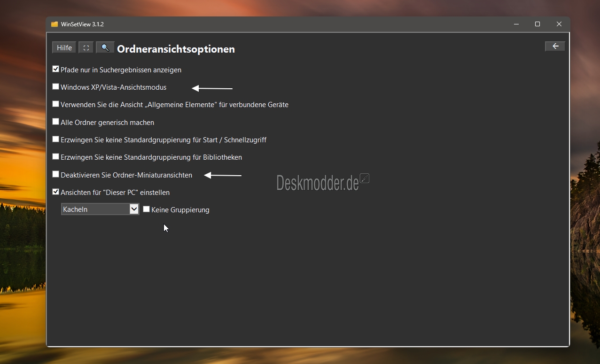The image size is (600, 364).
Task: Close the WinSetView window
Action: [559, 24]
